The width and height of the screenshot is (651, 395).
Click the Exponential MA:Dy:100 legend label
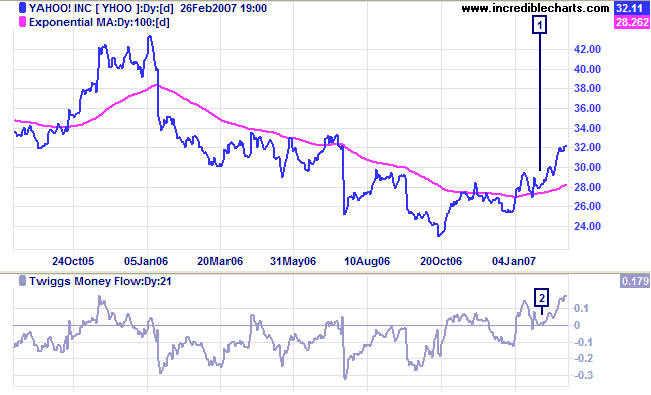[x=99, y=22]
